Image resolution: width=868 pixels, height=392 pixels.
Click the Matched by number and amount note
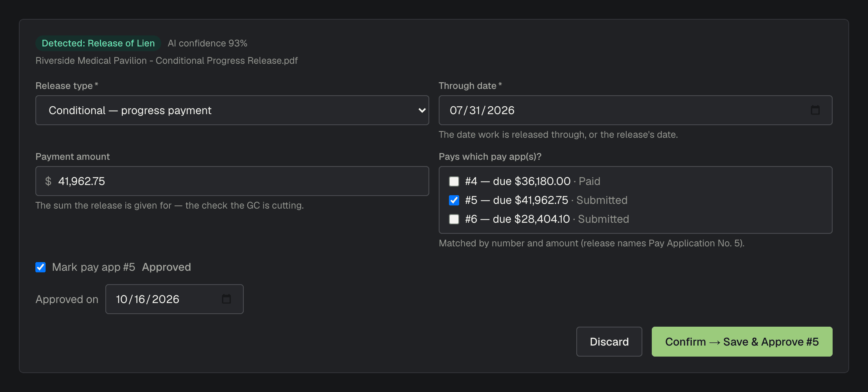(x=592, y=243)
